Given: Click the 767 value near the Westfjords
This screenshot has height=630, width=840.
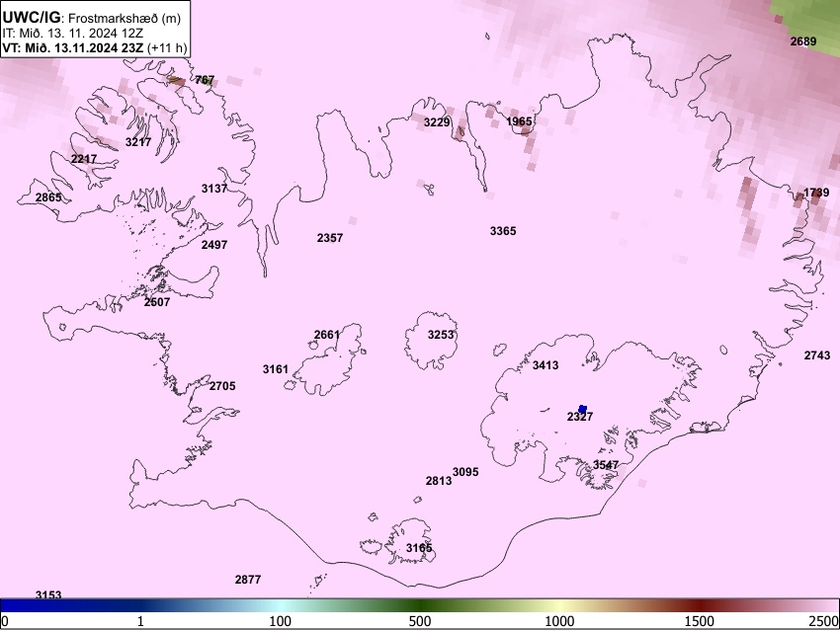Looking at the screenshot, I should click(205, 80).
